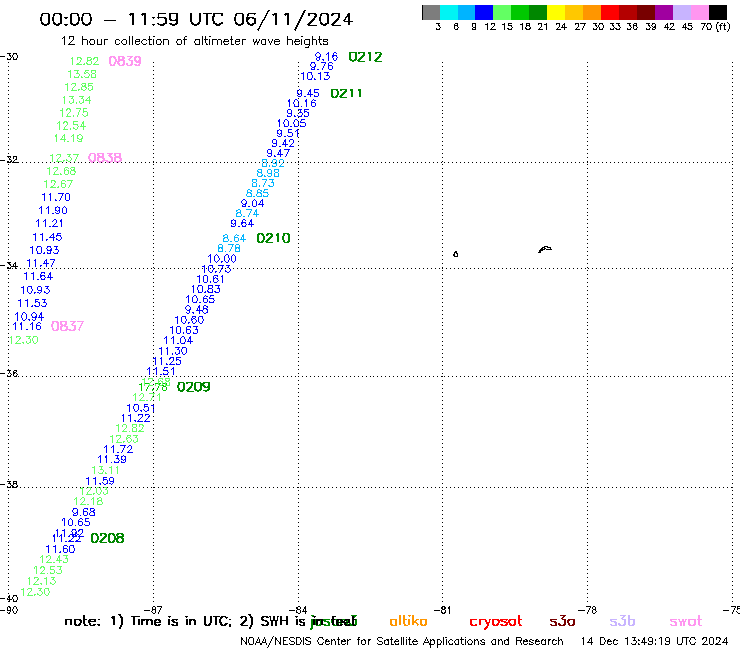Click the 11.04 wave height value
740x650 pixels.
[178, 340]
